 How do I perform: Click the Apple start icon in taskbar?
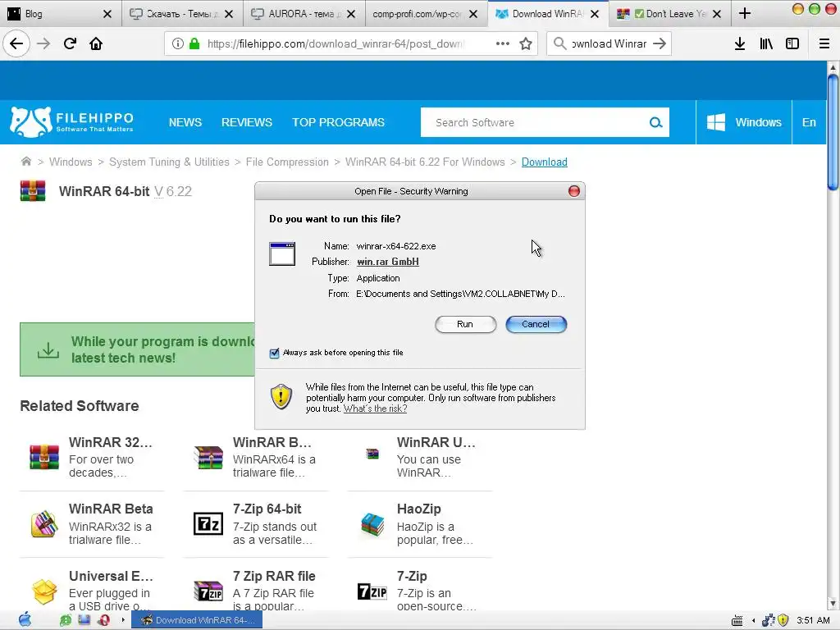coord(25,620)
